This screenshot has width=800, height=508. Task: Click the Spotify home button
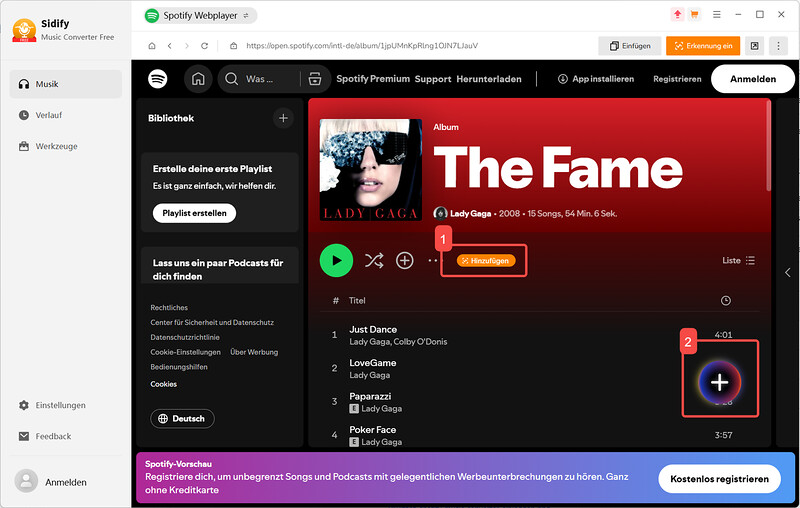[198, 79]
